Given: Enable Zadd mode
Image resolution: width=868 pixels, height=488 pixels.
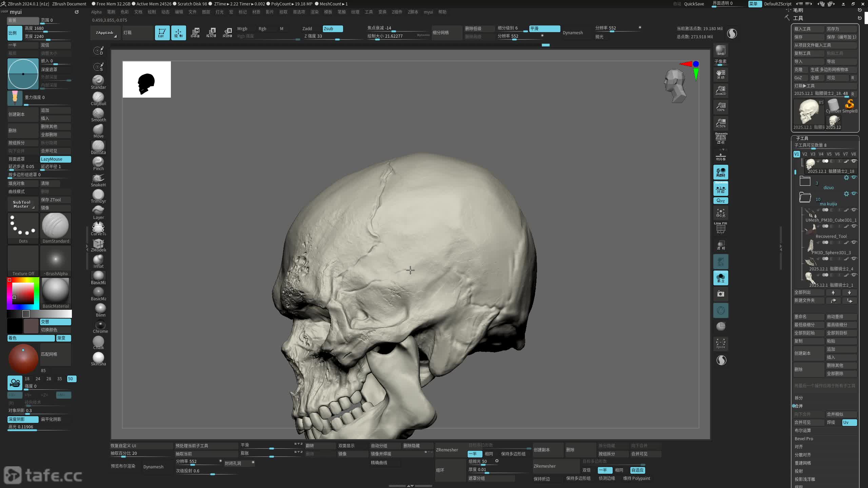Looking at the screenshot, I should point(307,28).
